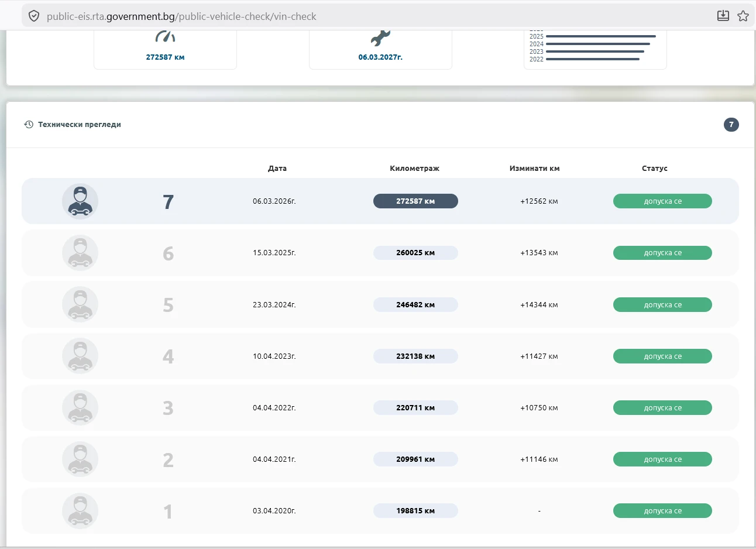Click the wrench next-inspection icon

[380, 38]
